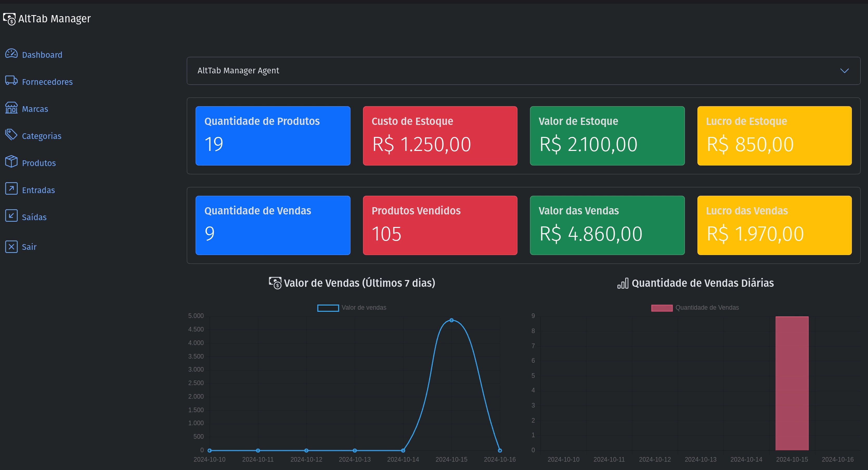Click the AltTab Manager brand title
Image resolution: width=868 pixels, height=470 pixels.
(x=54, y=19)
